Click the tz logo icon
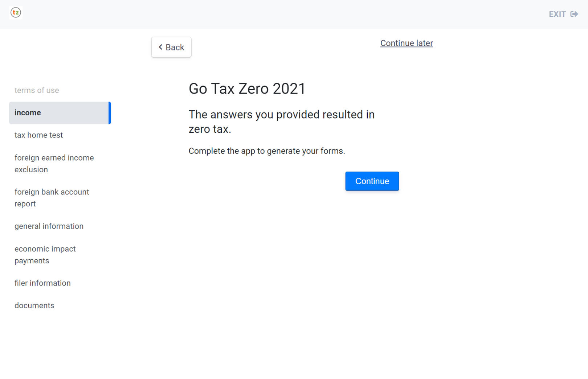The image size is (588, 379). 16,13
